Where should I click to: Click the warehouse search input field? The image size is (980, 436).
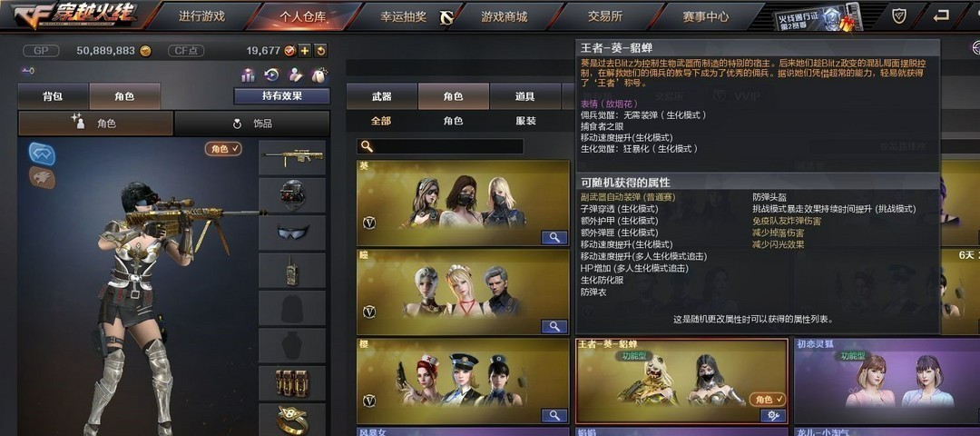tap(440, 146)
